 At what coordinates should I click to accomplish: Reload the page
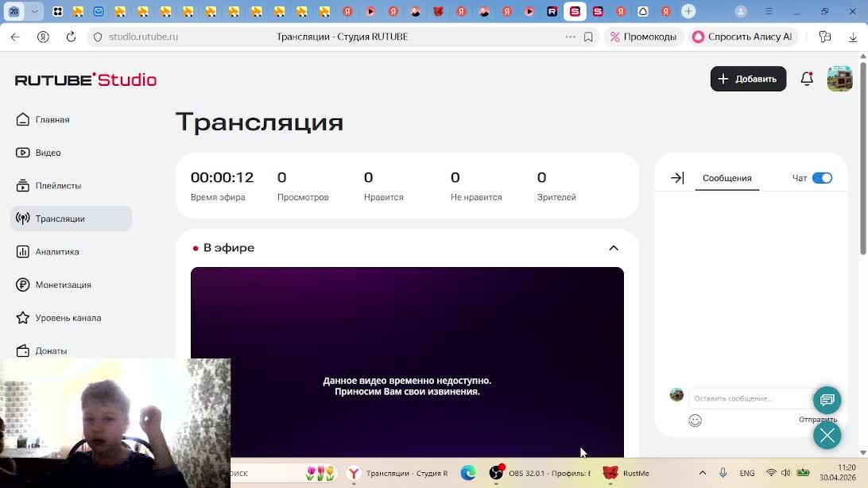71,37
